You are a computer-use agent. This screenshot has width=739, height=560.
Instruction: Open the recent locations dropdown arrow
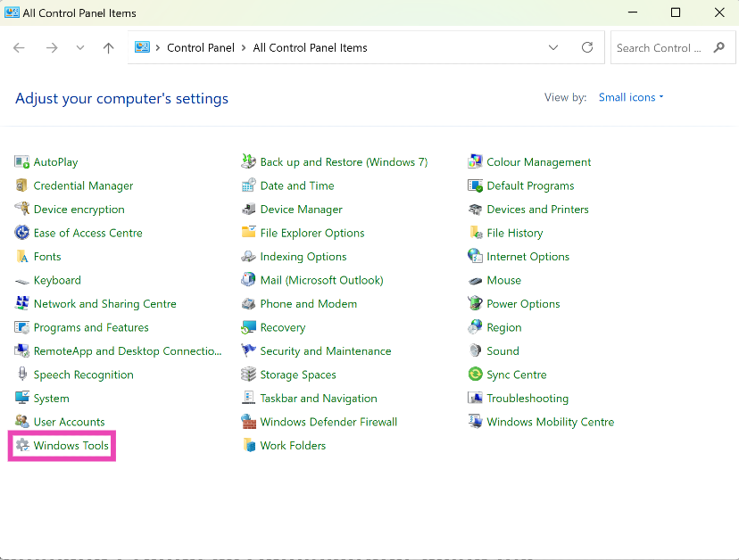(79, 48)
